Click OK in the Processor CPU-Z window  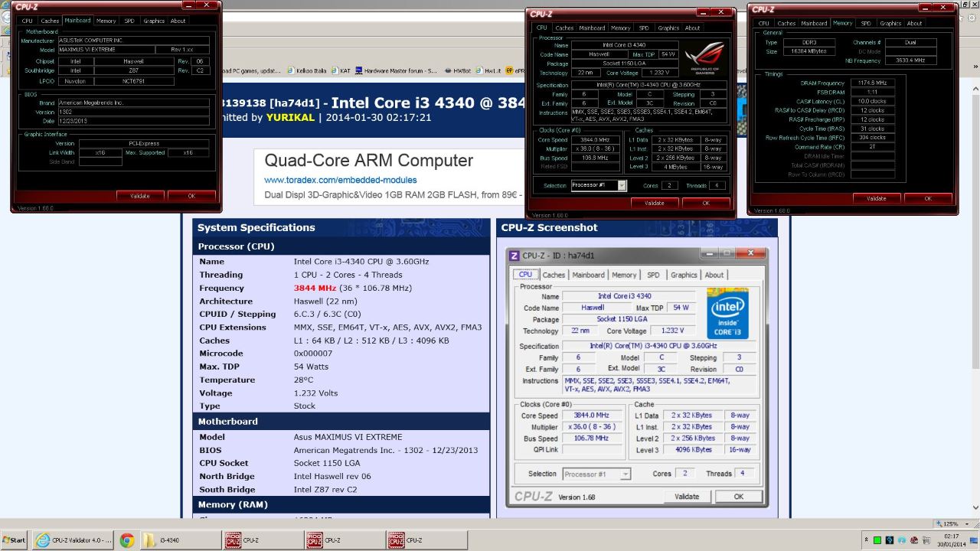(706, 203)
